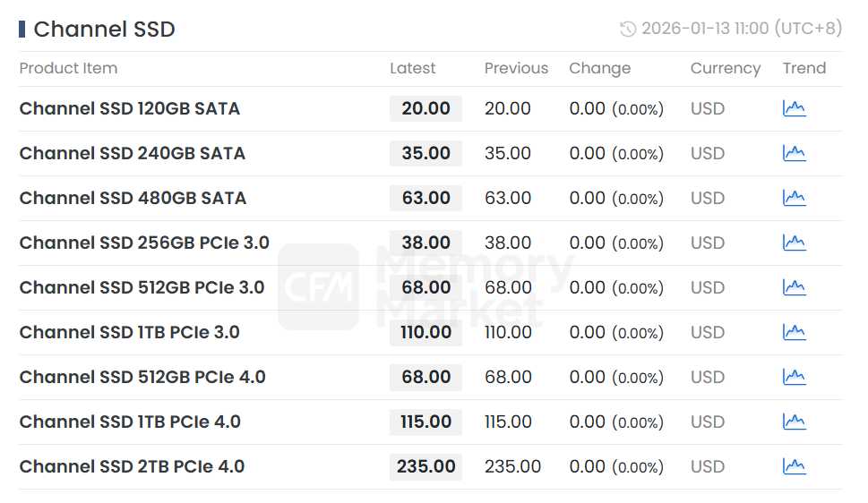Open trend icon for 256GB PCIe 3.0
Screen dimensions: 868x503
pos(794,243)
